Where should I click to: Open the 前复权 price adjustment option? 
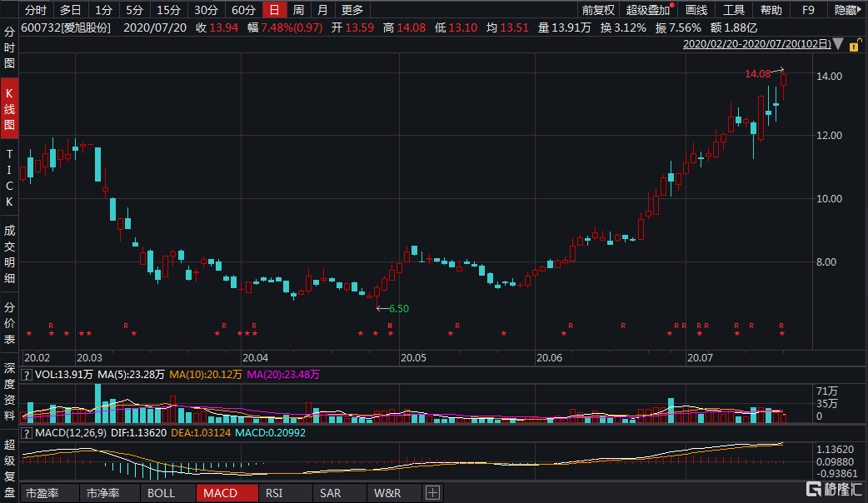[598, 10]
